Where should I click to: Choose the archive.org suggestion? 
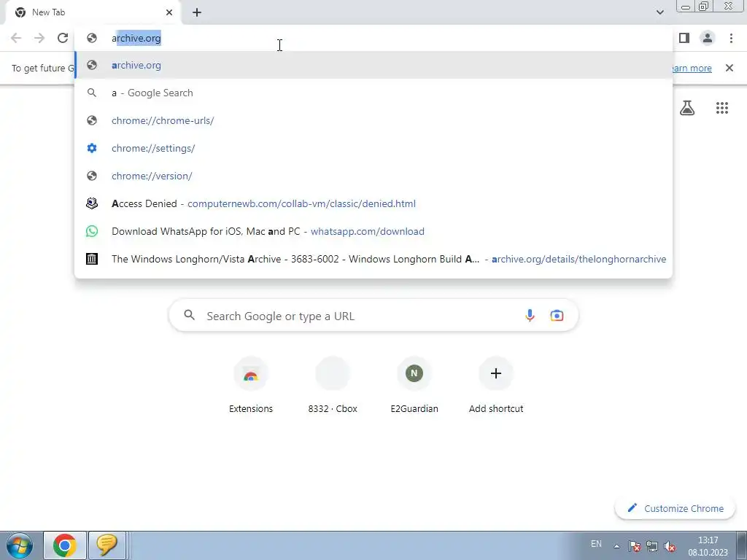coord(373,65)
